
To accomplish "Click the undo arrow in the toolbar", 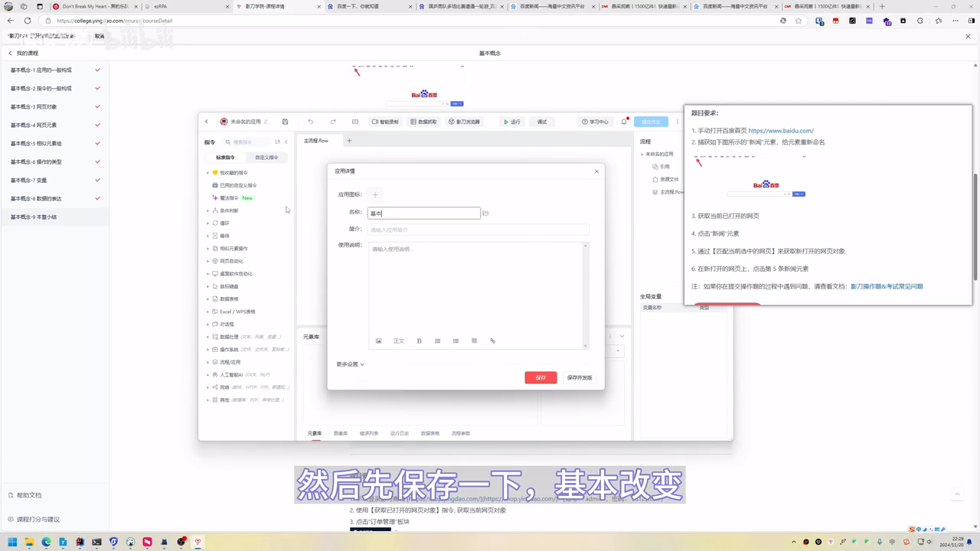I will pyautogui.click(x=310, y=122).
